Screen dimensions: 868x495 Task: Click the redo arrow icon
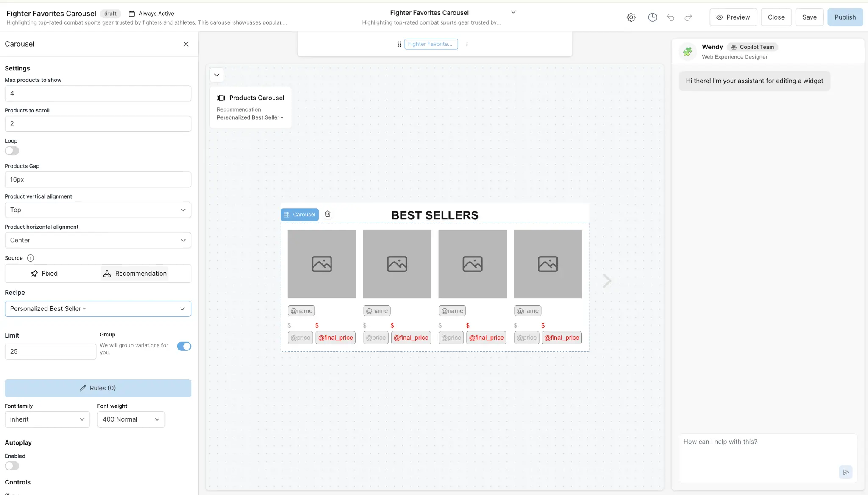coord(688,17)
